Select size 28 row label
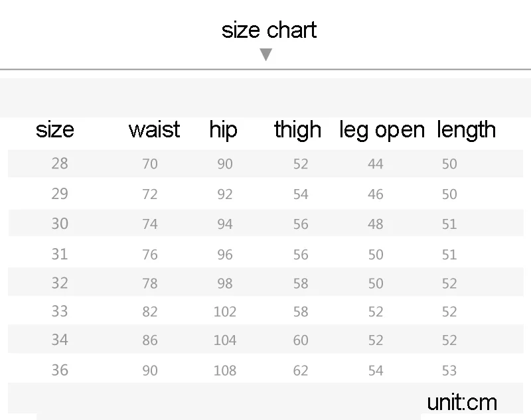 click(60, 163)
